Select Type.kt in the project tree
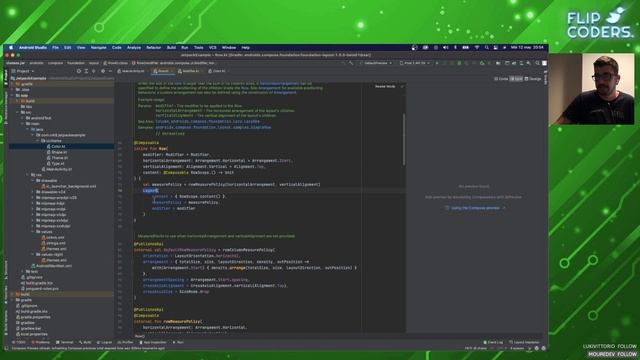 click(58, 163)
